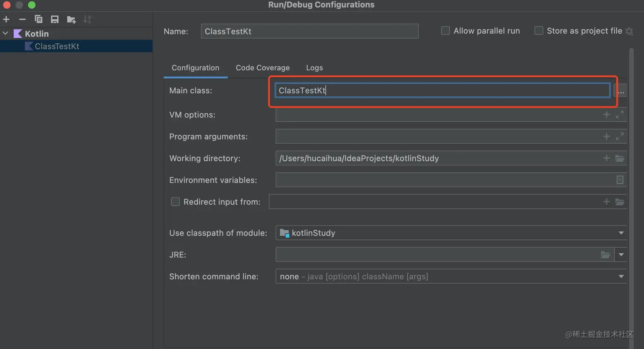
Task: Click the copy configuration icon
Action: click(38, 19)
